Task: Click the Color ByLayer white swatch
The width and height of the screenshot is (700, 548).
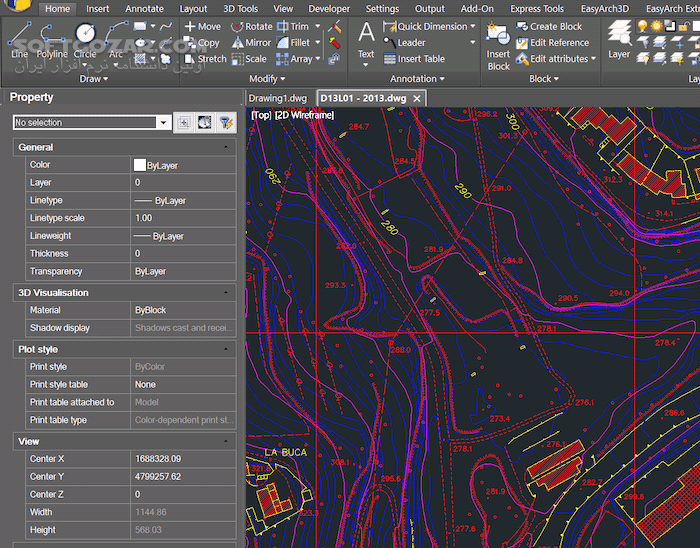Action: [x=139, y=165]
